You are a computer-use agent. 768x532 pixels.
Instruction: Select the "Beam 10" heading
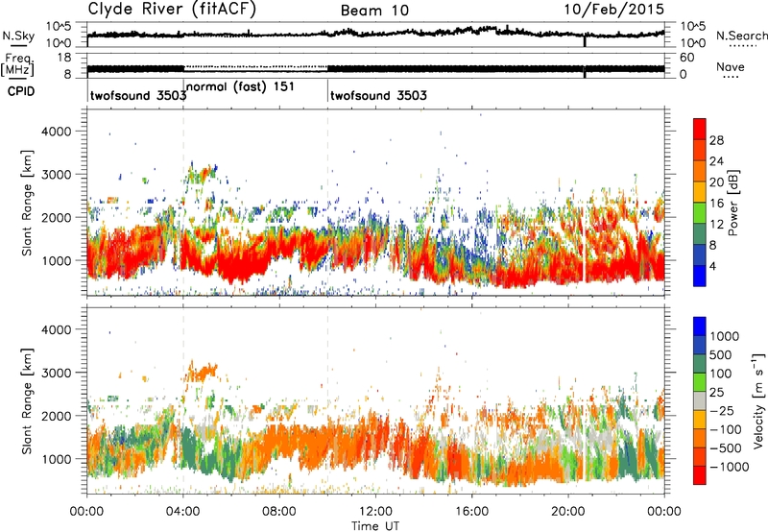[374, 11]
